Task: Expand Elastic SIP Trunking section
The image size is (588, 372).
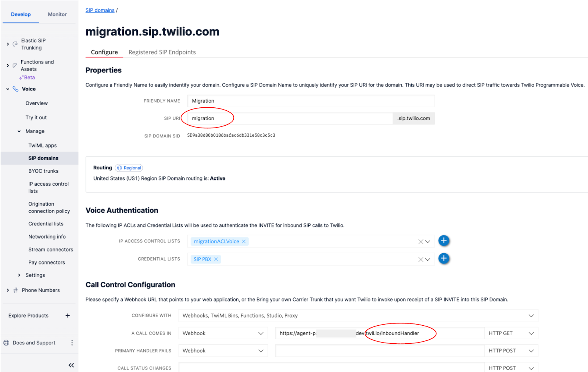Action: [x=8, y=44]
